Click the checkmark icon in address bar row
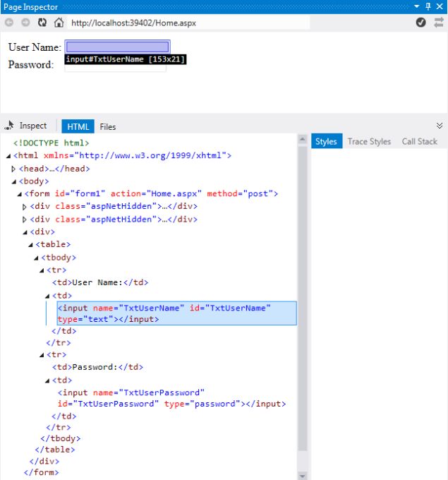The image size is (448, 480). [x=420, y=22]
